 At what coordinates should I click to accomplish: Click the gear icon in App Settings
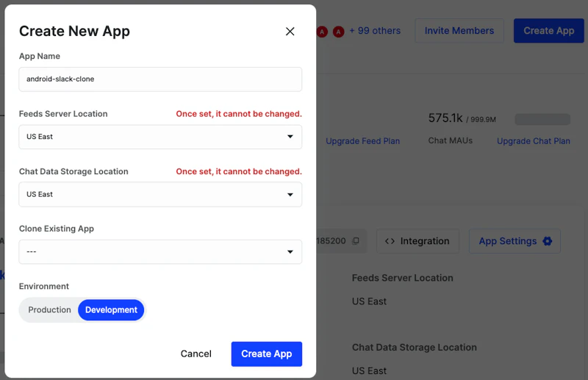(547, 241)
